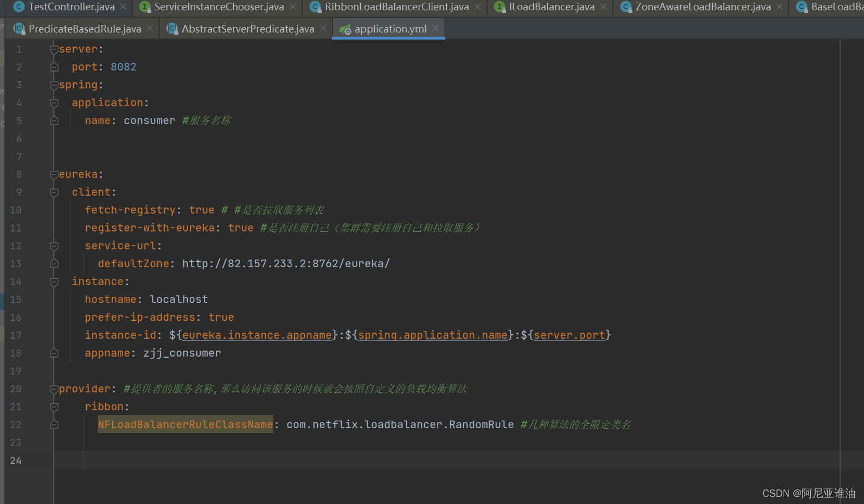Close the ServiceInstanceChooser.java tab

293,7
